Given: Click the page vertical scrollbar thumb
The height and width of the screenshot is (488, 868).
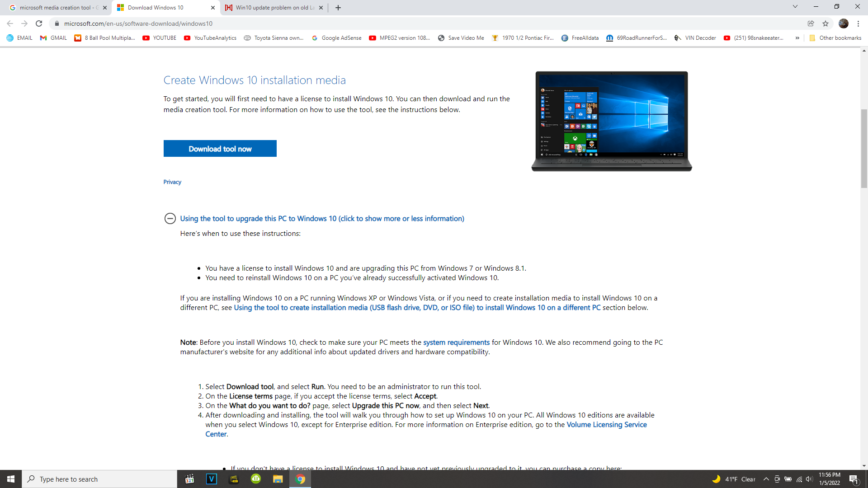Looking at the screenshot, I should click(x=864, y=148).
